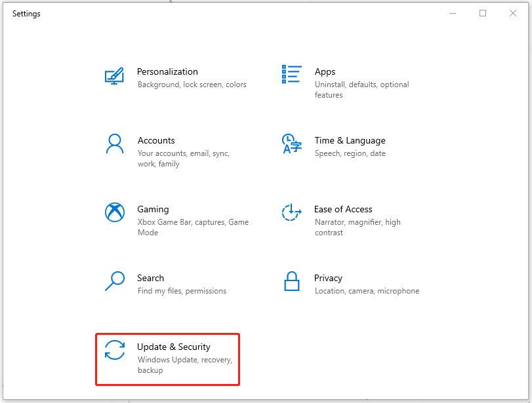Viewport: 532px width, 403px height.
Task: Click the Settings window title text
Action: [x=26, y=13]
